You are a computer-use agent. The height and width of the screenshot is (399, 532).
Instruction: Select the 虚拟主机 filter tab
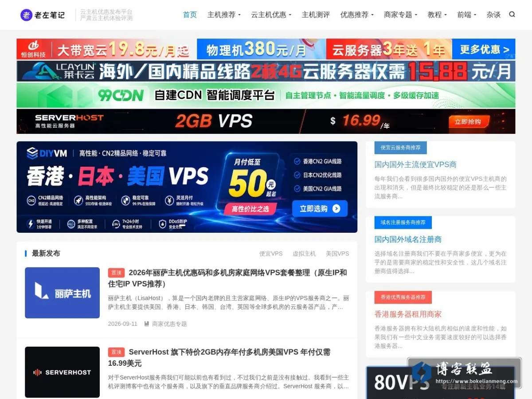[304, 254]
